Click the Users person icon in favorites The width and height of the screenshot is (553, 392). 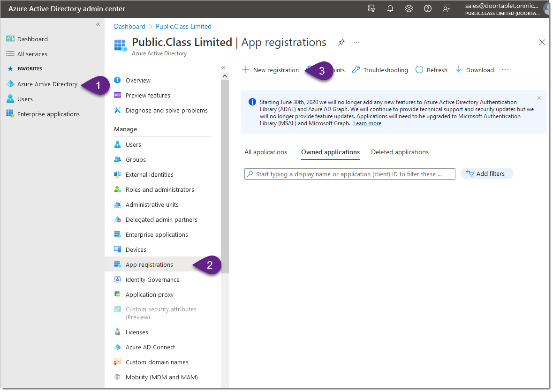[x=10, y=99]
